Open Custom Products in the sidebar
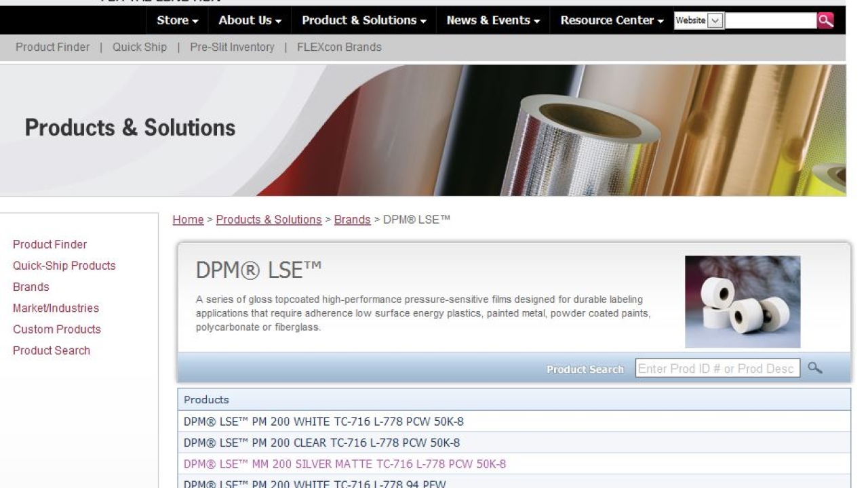This screenshot has width=868, height=488. coord(57,329)
